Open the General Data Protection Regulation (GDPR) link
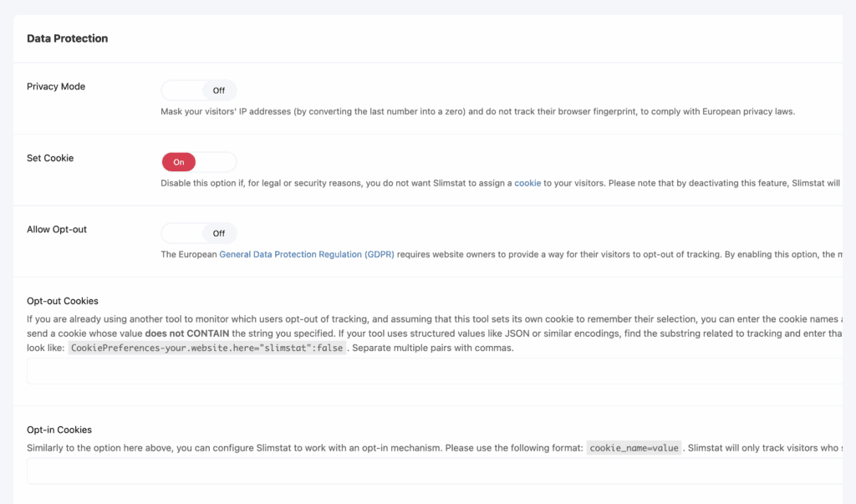Screen dimensions: 856x504 (307, 254)
